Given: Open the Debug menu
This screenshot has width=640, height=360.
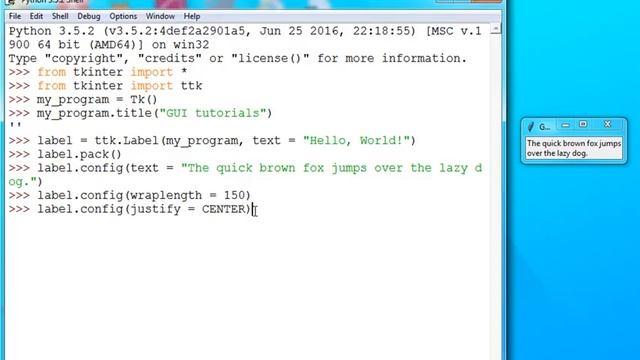Looking at the screenshot, I should click(89, 16).
